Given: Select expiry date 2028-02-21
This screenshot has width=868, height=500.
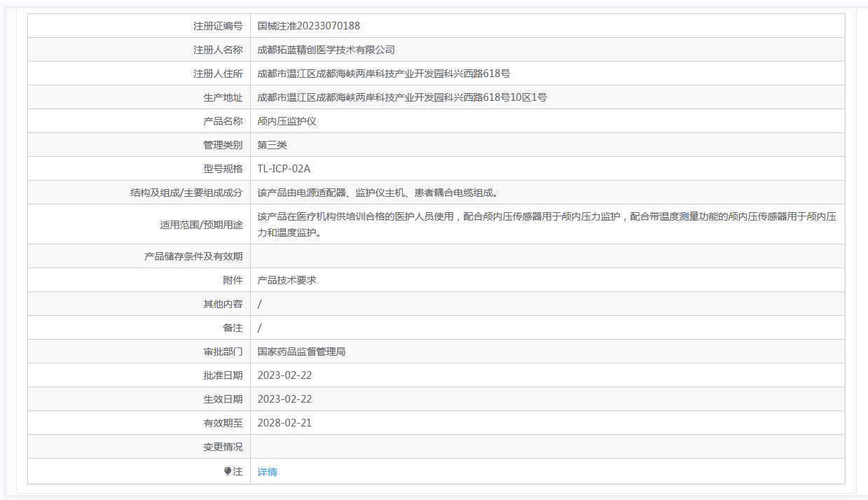Looking at the screenshot, I should [x=284, y=423].
